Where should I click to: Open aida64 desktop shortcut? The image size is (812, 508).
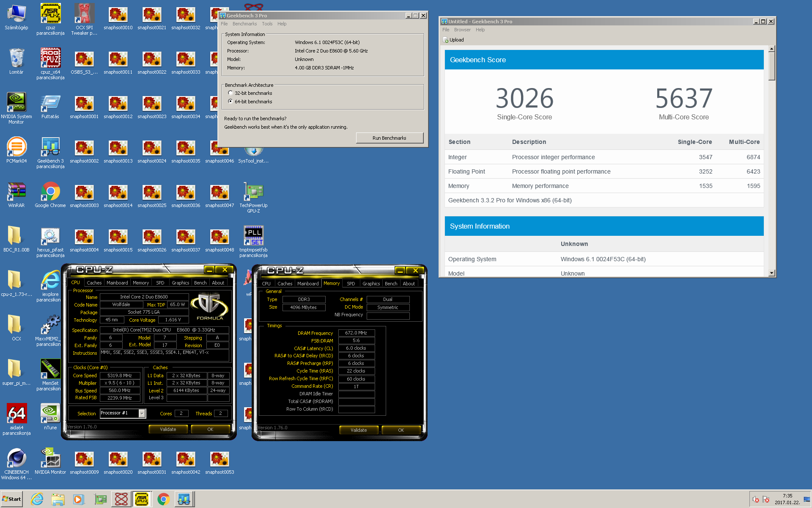coord(16,419)
